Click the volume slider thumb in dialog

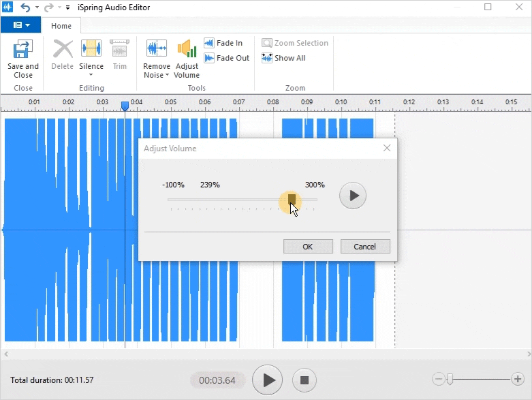[292, 200]
